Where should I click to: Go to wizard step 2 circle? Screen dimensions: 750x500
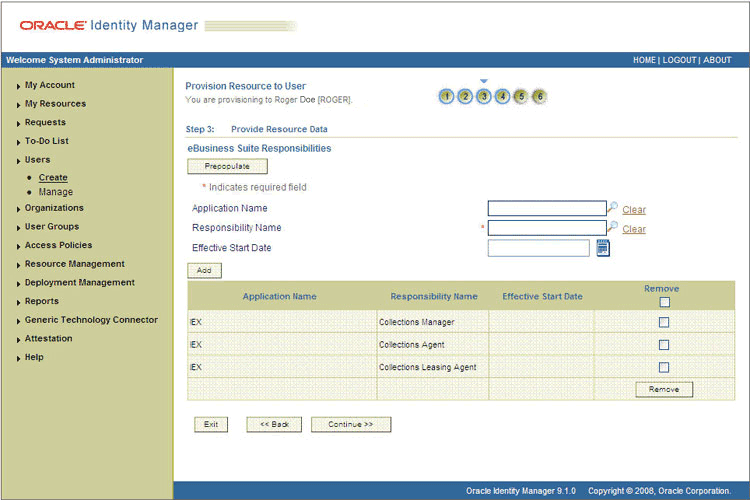(x=465, y=97)
